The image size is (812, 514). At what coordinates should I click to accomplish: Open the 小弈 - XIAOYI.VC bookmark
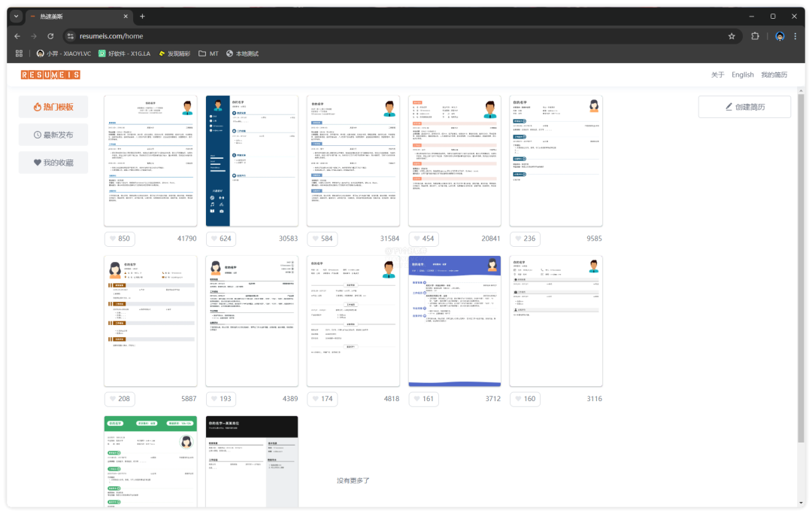[64, 53]
